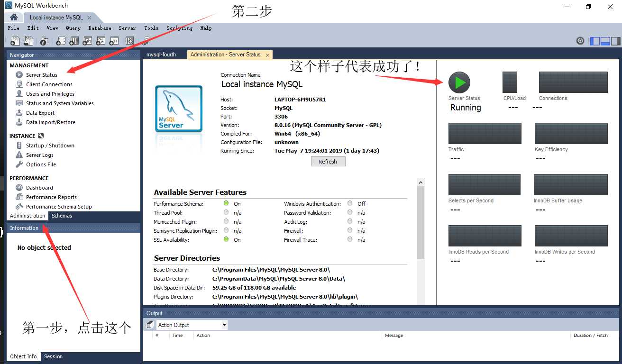Click the Data Export icon
The image size is (622, 364).
click(19, 113)
